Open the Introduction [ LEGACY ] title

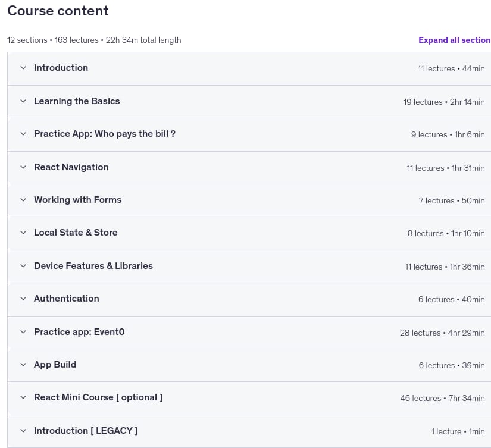[x=86, y=431]
